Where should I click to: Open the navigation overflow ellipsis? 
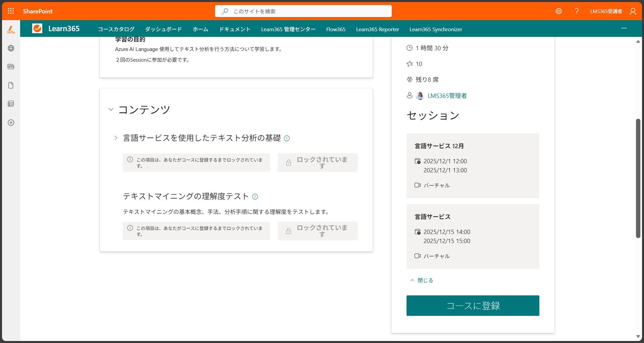624,28
